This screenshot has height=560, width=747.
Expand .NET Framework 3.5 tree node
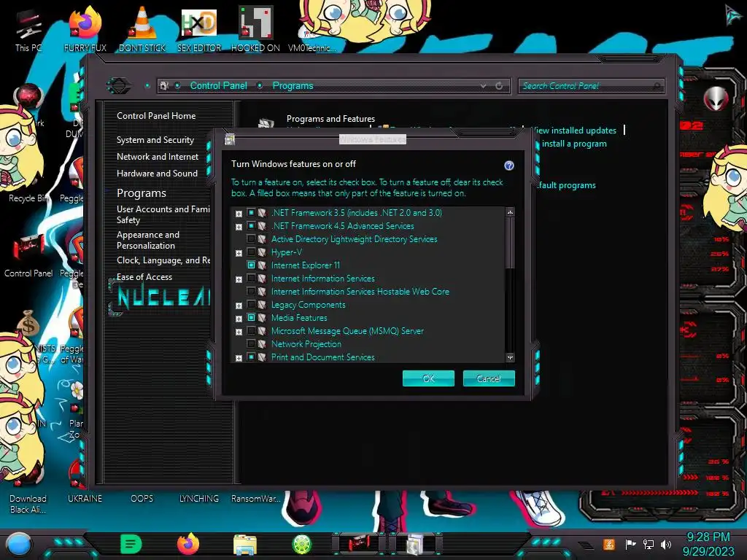(x=239, y=214)
